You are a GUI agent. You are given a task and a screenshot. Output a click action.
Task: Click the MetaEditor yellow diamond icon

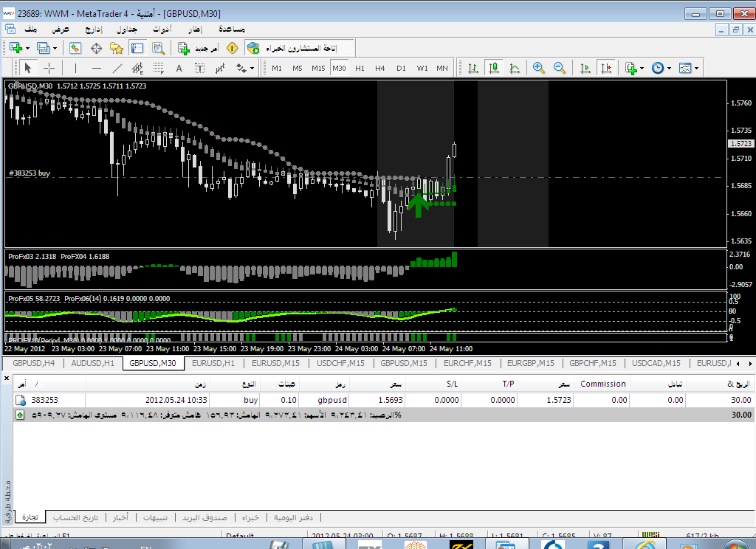[232, 48]
